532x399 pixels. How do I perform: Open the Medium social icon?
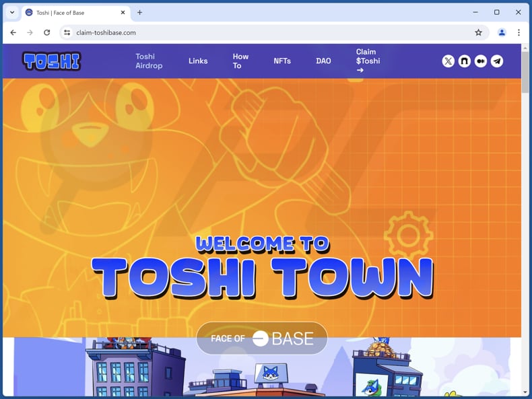pyautogui.click(x=480, y=61)
